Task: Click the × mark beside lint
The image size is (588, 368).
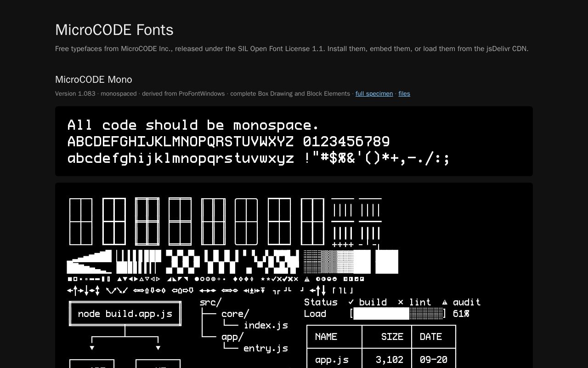Action: (x=401, y=302)
